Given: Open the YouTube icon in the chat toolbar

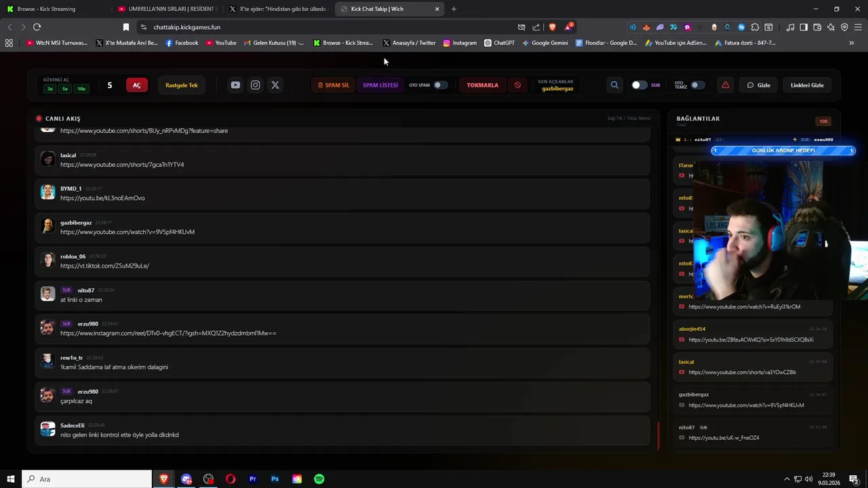Looking at the screenshot, I should [235, 85].
